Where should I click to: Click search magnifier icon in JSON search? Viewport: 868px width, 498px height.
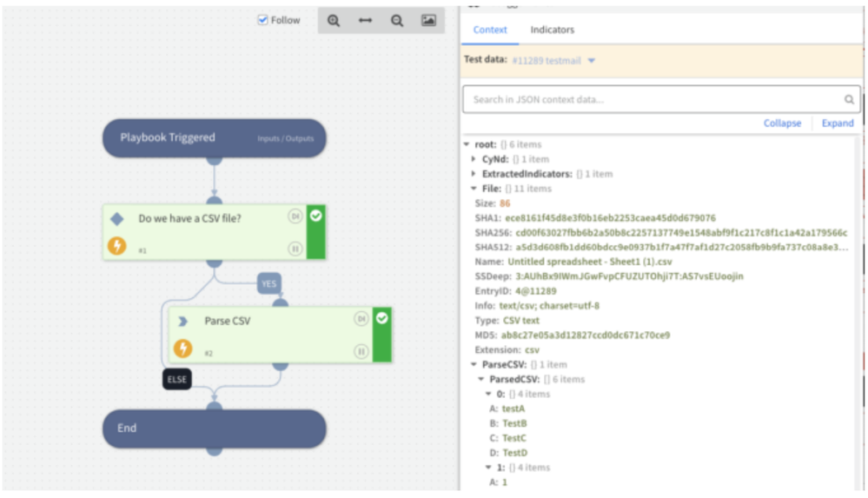[850, 100]
